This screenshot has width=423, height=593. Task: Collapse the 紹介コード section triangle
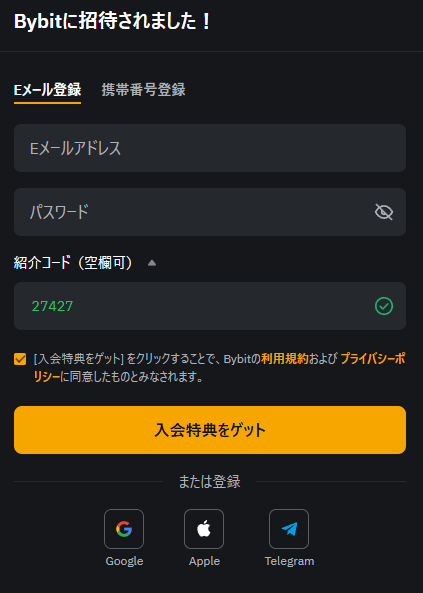152,263
